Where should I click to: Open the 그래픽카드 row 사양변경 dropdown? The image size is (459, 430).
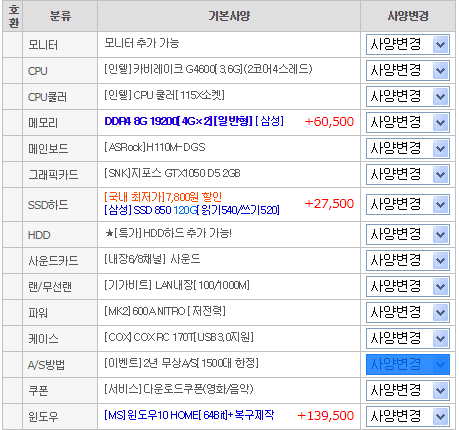408,174
